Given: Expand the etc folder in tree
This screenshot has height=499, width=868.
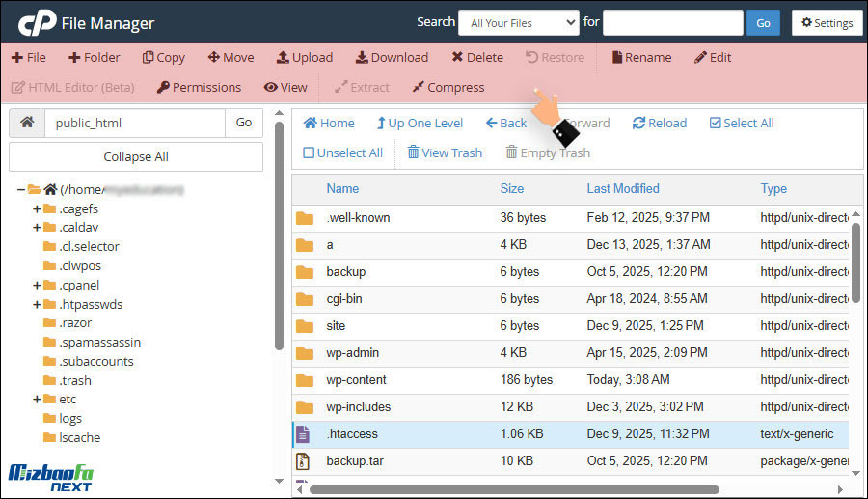Looking at the screenshot, I should (37, 400).
